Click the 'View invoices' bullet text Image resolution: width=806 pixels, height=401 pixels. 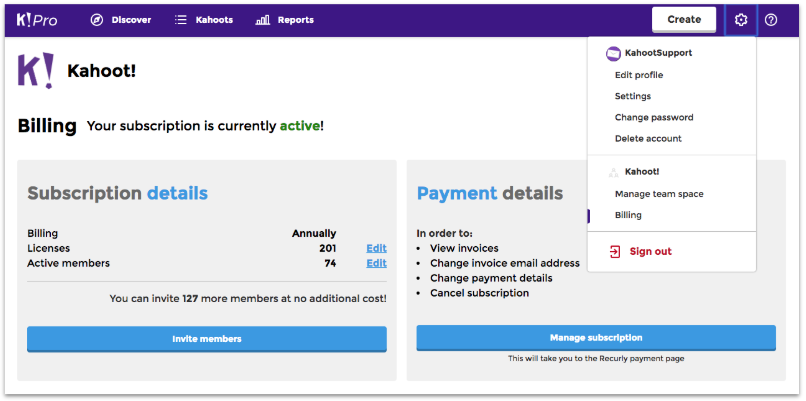464,248
